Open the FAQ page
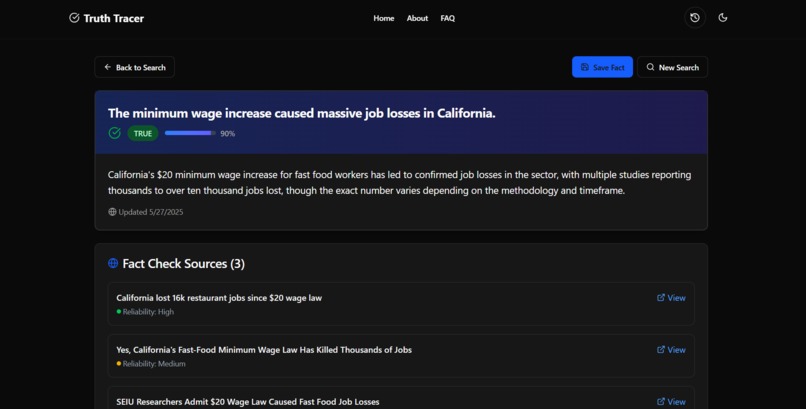The width and height of the screenshot is (806, 409). (x=447, y=18)
